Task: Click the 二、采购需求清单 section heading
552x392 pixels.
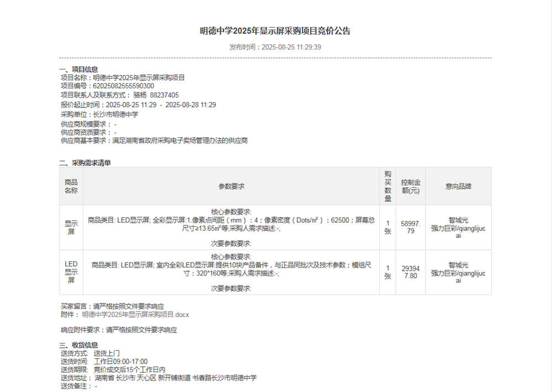Action: tap(85, 163)
